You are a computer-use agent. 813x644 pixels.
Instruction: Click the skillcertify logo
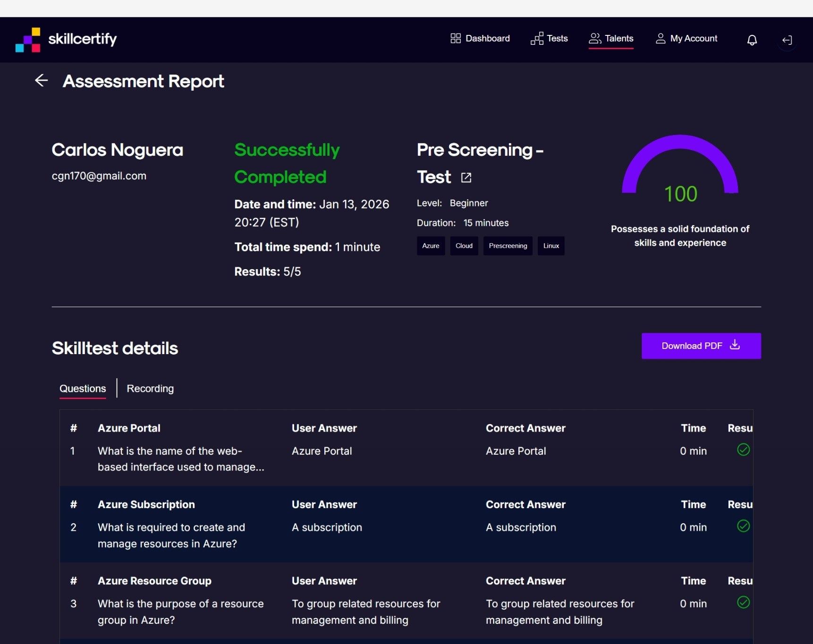tap(66, 39)
